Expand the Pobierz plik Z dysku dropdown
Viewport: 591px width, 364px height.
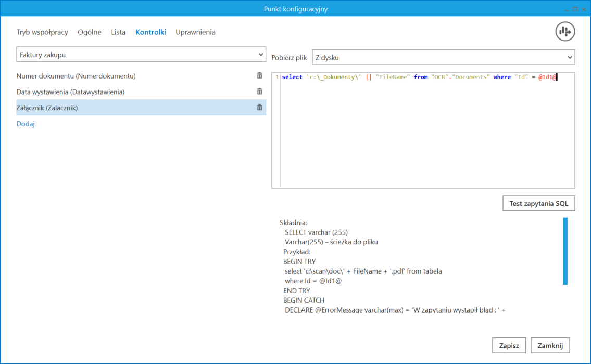coord(443,57)
